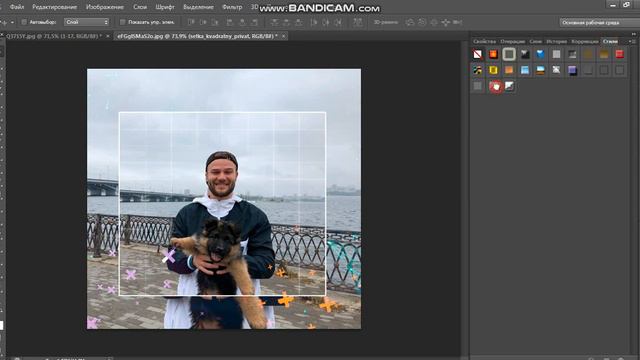Open the 'Основная рабочая среда' workspace dropdown

[599, 22]
